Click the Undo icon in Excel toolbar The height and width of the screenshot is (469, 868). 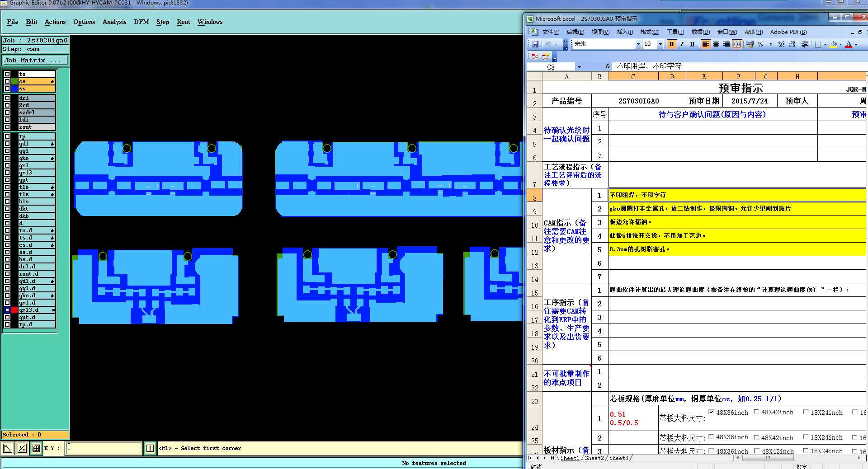click(x=548, y=44)
